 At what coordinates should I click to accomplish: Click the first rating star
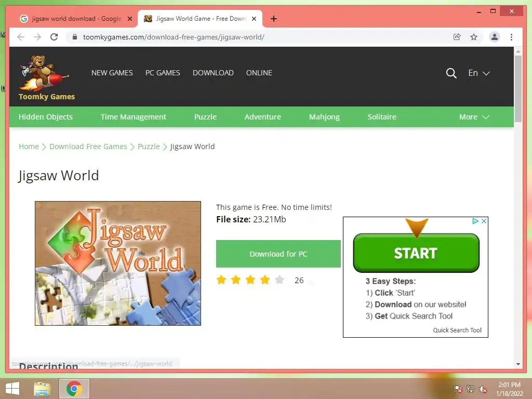(x=221, y=280)
